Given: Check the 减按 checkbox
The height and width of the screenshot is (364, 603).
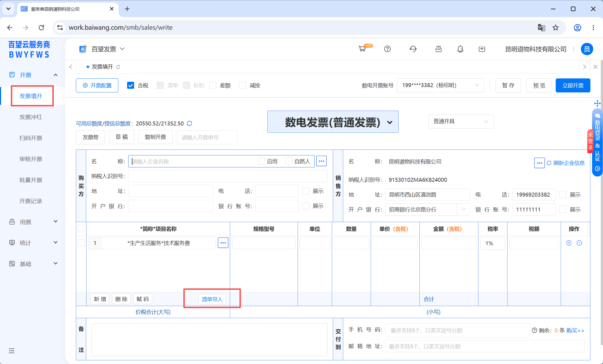Looking at the screenshot, I should click(x=243, y=85).
